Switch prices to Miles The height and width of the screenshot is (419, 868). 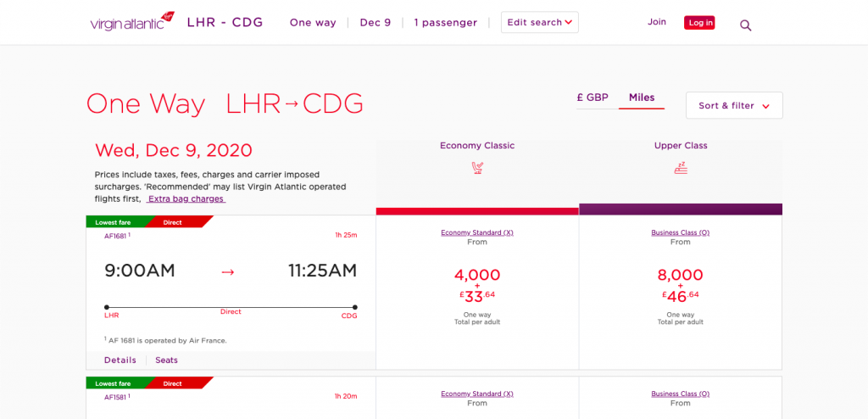pyautogui.click(x=642, y=98)
